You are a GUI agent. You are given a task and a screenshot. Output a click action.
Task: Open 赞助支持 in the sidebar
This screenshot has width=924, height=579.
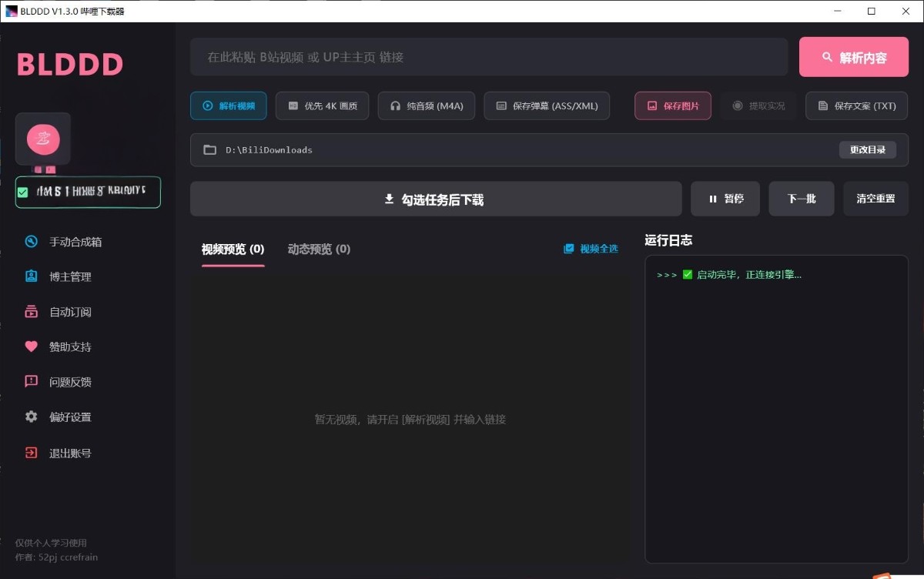tap(70, 347)
